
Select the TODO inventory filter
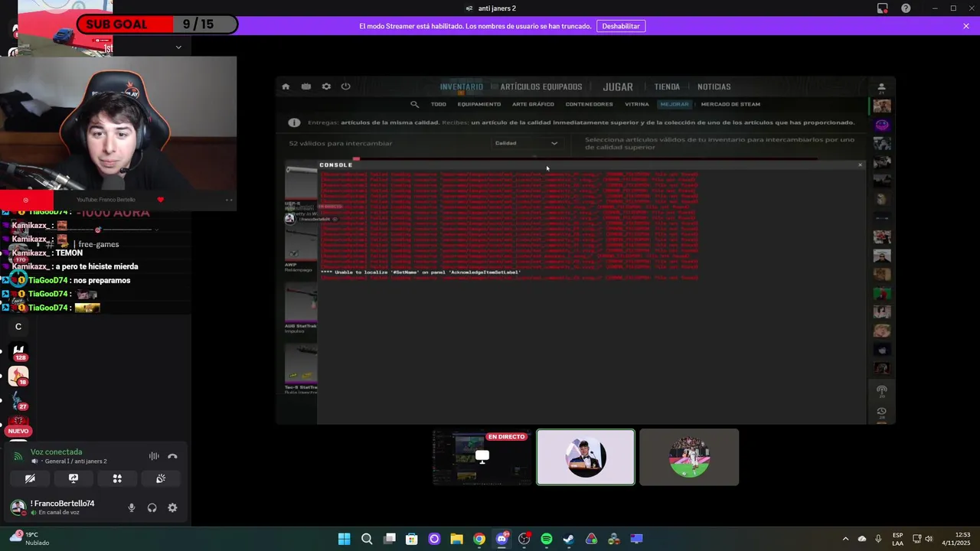click(439, 104)
